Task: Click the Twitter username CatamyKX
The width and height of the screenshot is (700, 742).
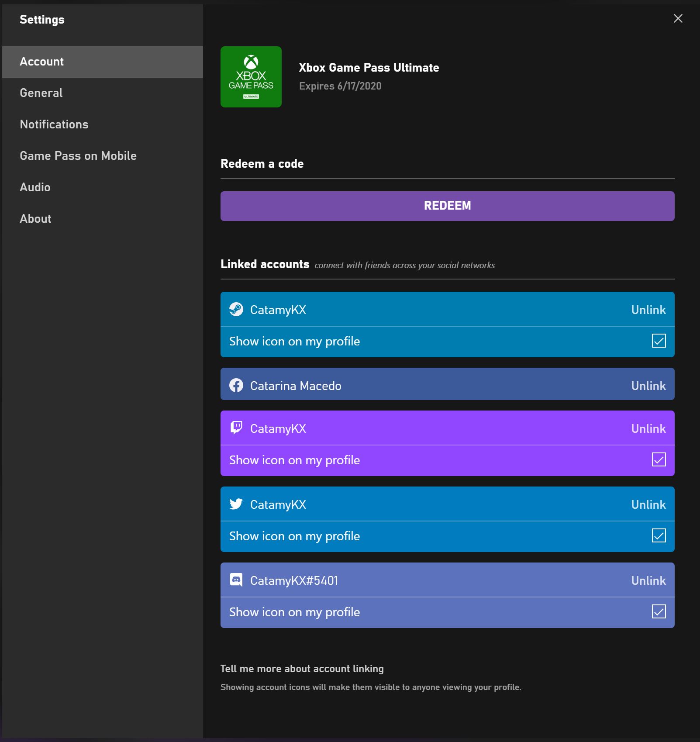Action: [278, 505]
